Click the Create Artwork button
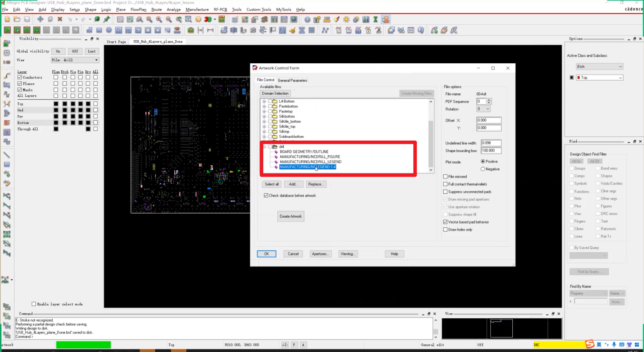 (291, 216)
